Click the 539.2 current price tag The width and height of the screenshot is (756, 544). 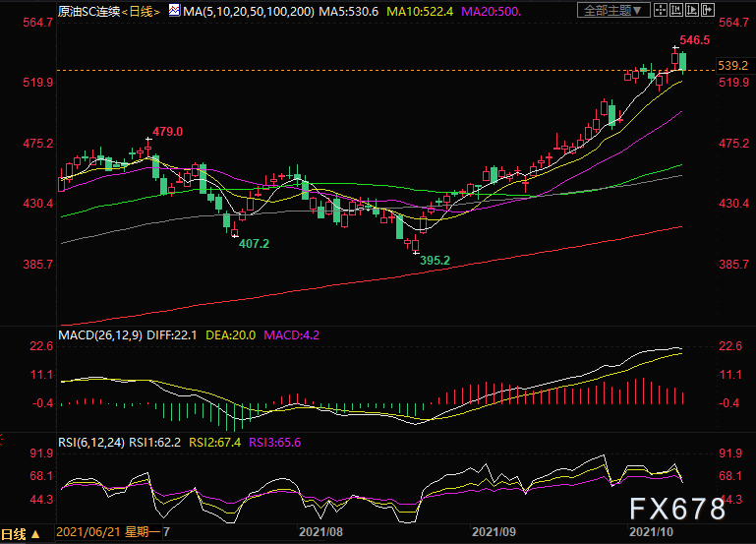click(x=732, y=66)
